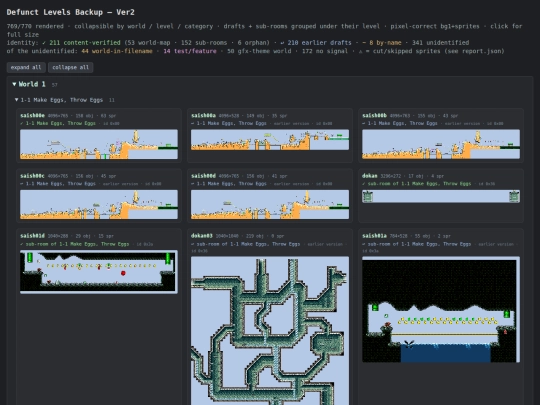Select the dokan card title
The width and height of the screenshot is (540, 405).
[x=370, y=176]
